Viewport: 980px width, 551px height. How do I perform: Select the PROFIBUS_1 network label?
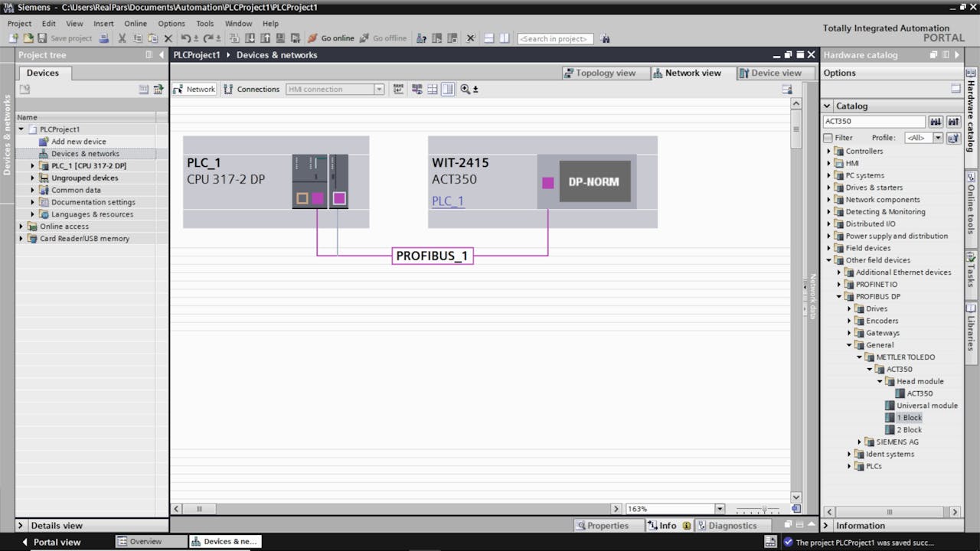(433, 256)
